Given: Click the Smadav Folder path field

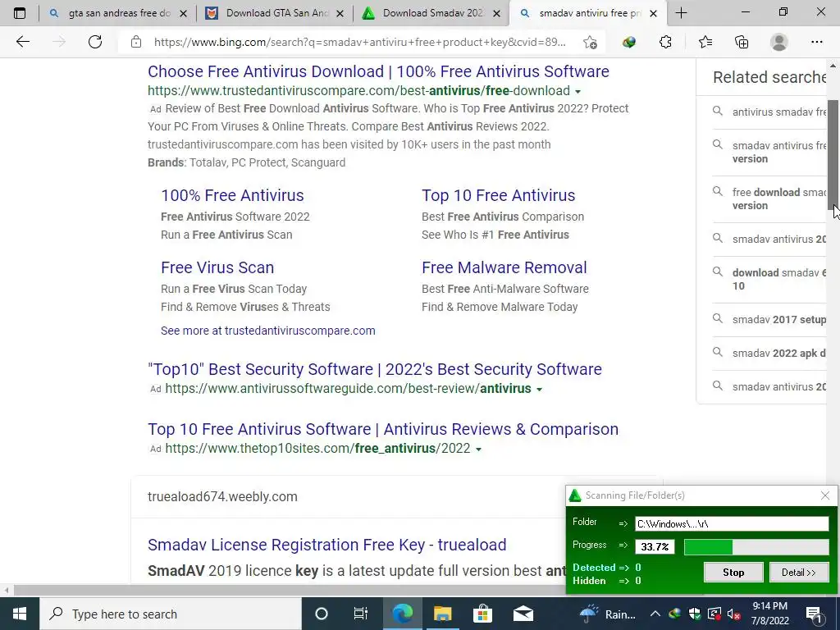Looking at the screenshot, I should [x=732, y=523].
